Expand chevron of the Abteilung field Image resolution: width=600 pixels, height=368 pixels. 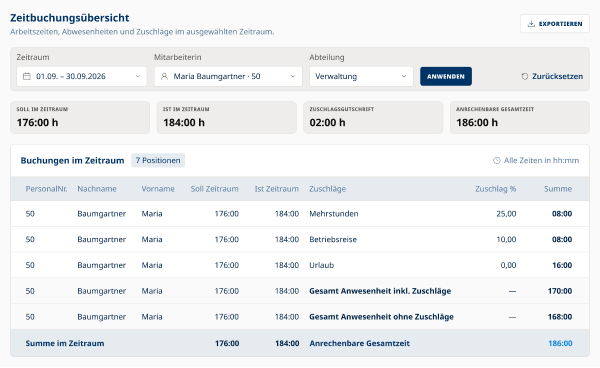tap(404, 77)
